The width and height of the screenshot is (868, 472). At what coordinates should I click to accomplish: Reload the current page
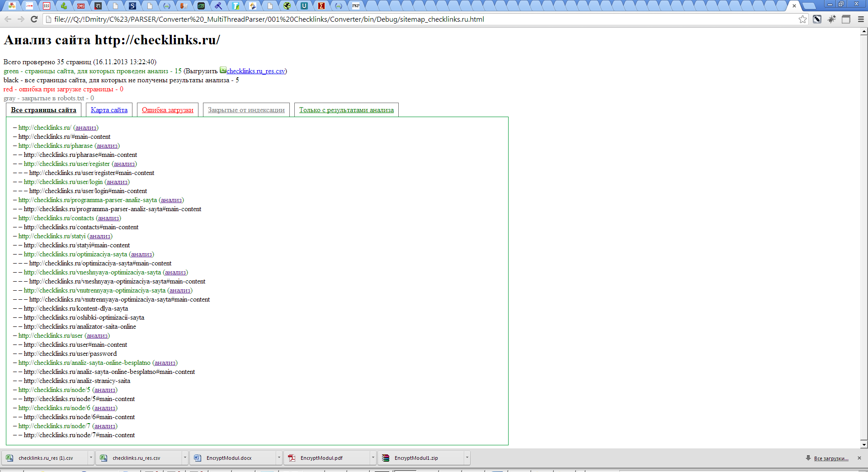coord(34,19)
